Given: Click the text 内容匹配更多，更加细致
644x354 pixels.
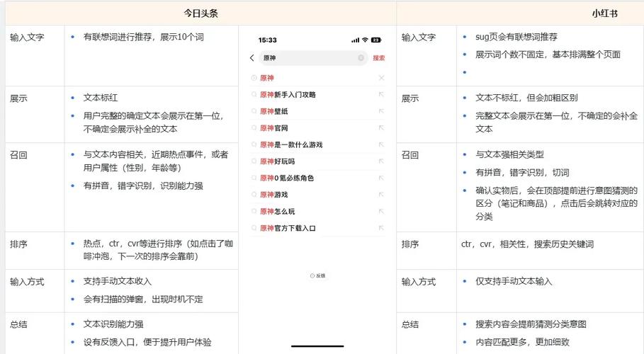Looking at the screenshot, I should pyautogui.click(x=522, y=342).
